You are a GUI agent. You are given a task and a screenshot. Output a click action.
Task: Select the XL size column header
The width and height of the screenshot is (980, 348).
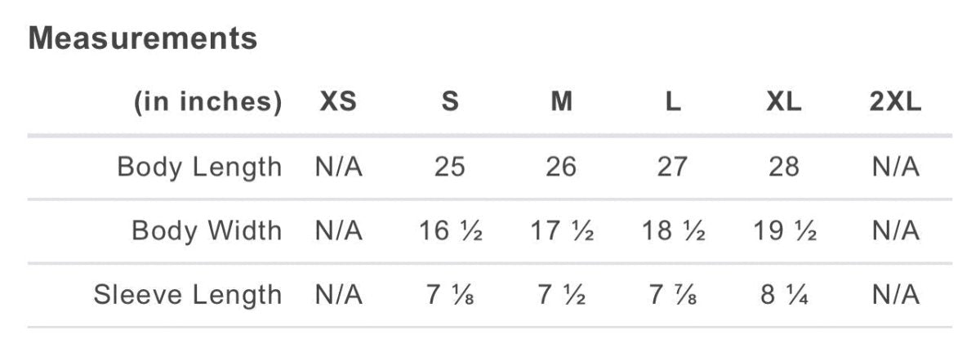pos(784,102)
